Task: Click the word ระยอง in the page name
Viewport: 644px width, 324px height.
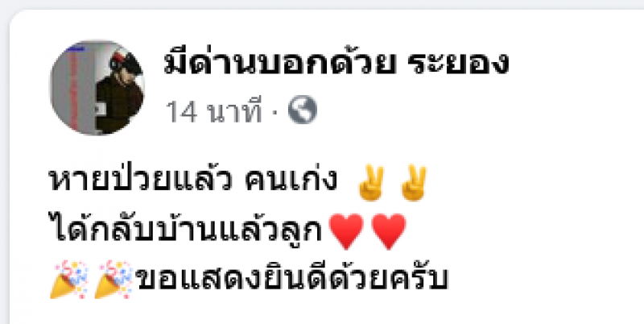Action: tap(458, 64)
